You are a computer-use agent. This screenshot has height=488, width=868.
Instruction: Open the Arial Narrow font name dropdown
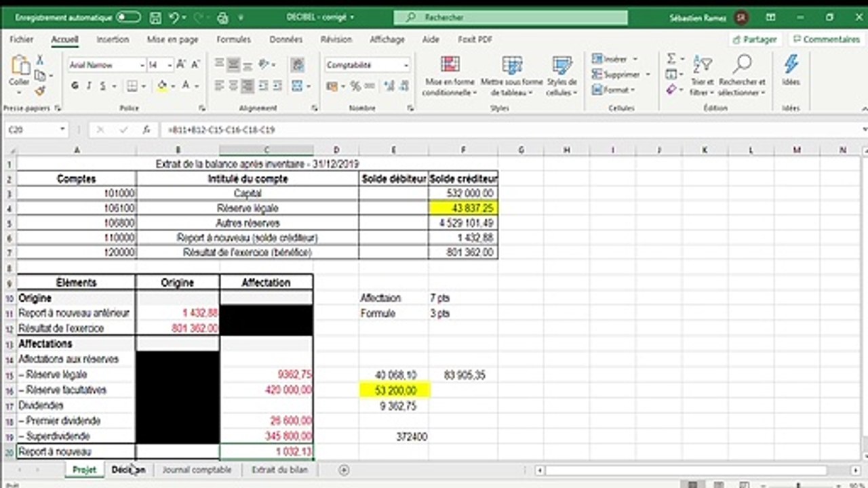tap(142, 65)
